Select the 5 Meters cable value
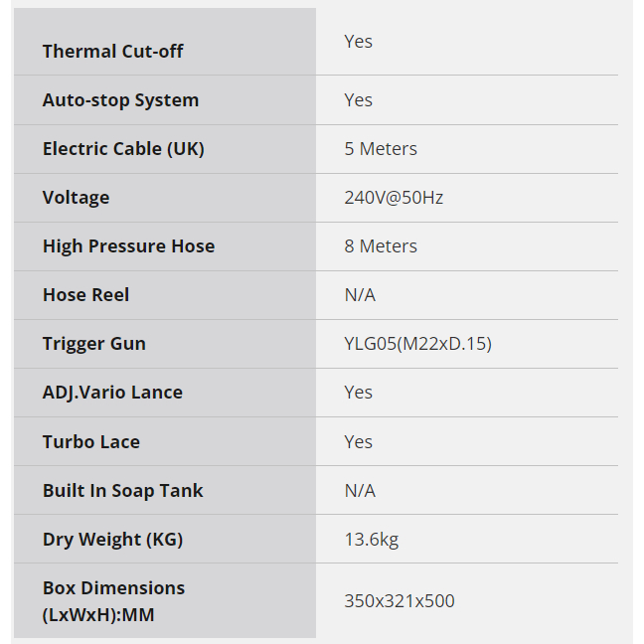 [x=381, y=148]
